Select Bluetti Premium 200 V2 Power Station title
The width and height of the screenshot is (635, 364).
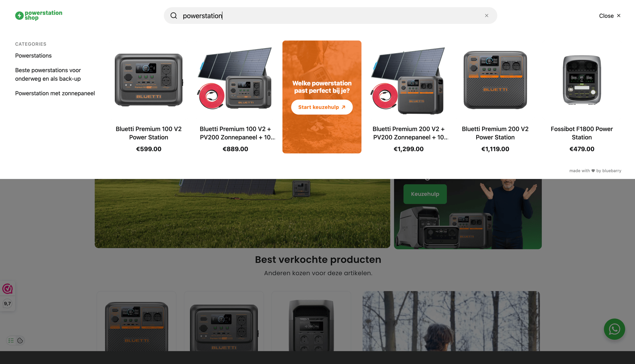[x=495, y=133]
